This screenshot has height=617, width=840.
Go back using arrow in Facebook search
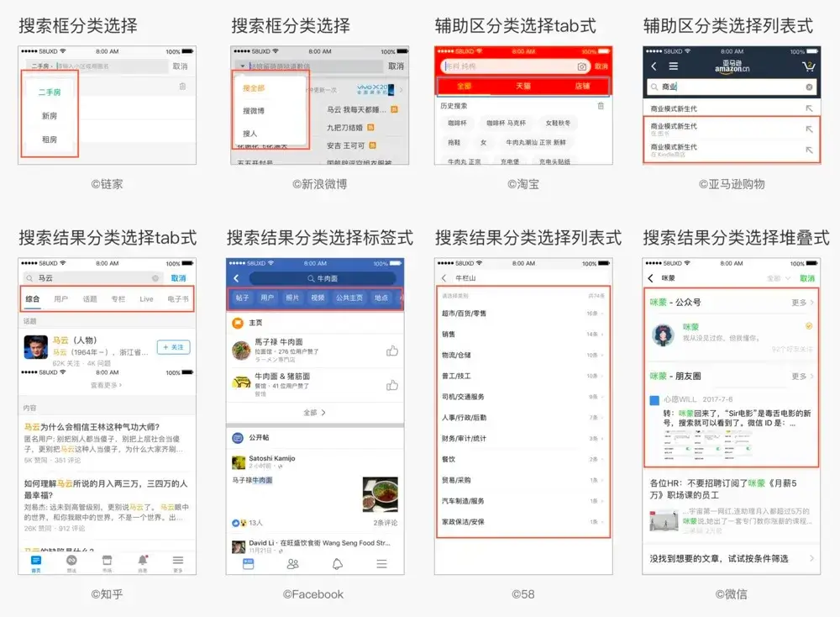point(236,278)
